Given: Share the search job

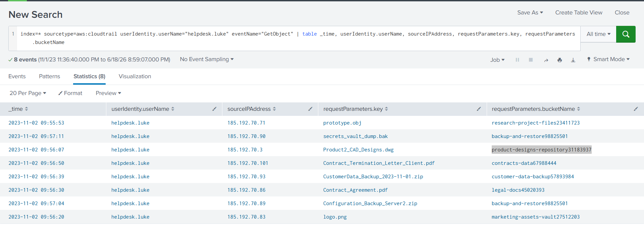Looking at the screenshot, I should (x=546, y=60).
